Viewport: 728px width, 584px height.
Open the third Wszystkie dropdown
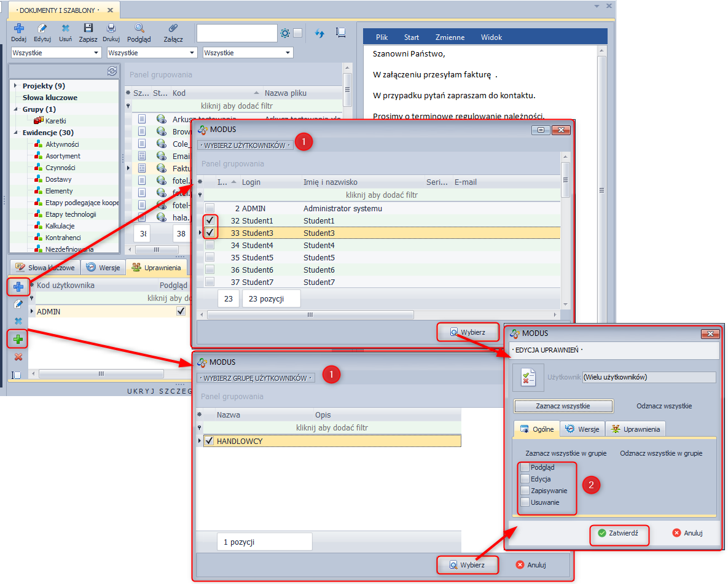(x=288, y=53)
